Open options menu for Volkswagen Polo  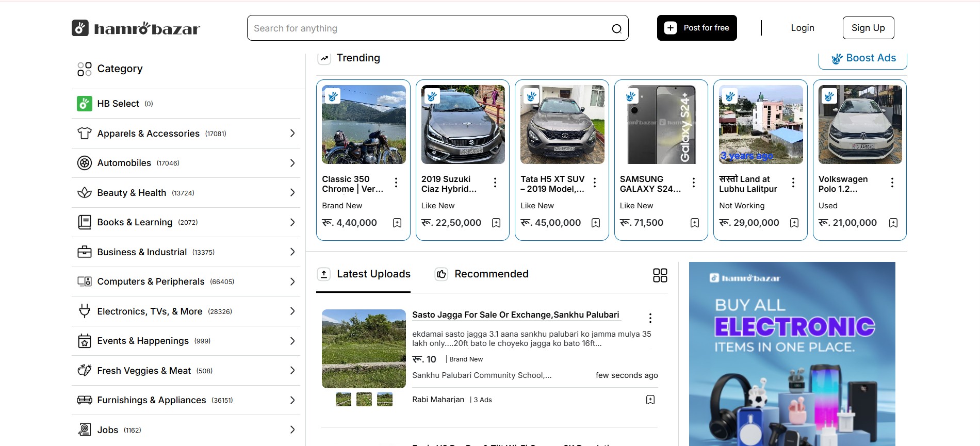[x=892, y=183]
